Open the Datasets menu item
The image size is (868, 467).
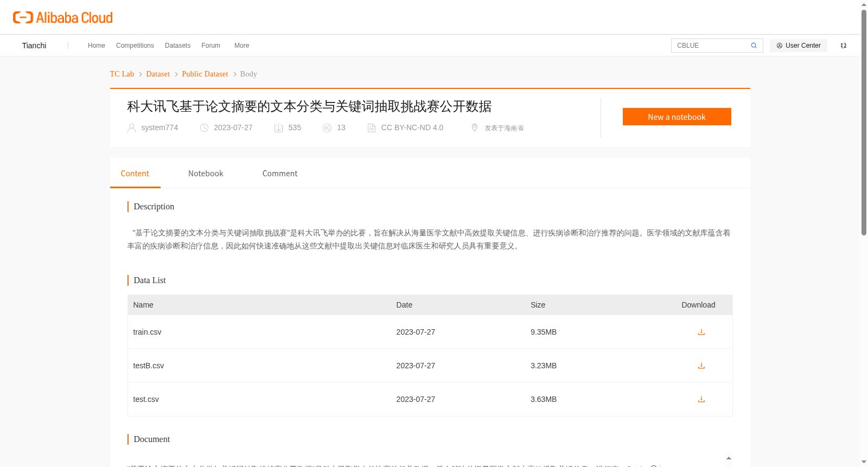tap(177, 46)
